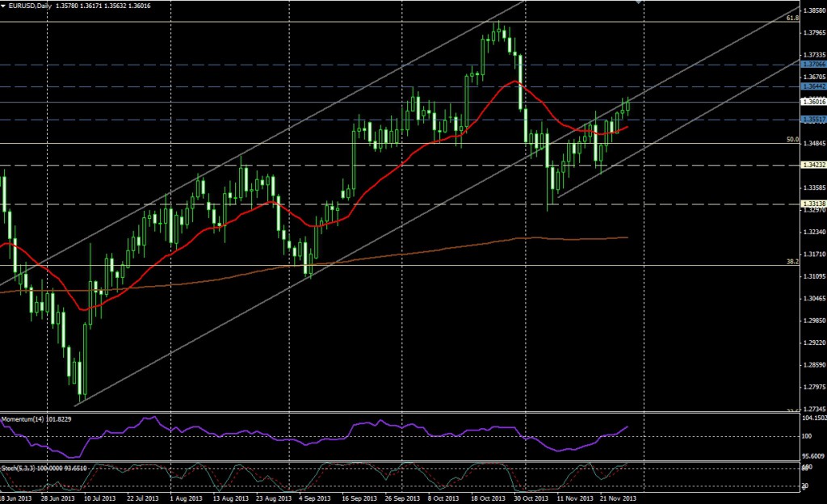The width and height of the screenshot is (827, 504).
Task: Click the 1 Aug 2013 date label
Action: pos(185,499)
